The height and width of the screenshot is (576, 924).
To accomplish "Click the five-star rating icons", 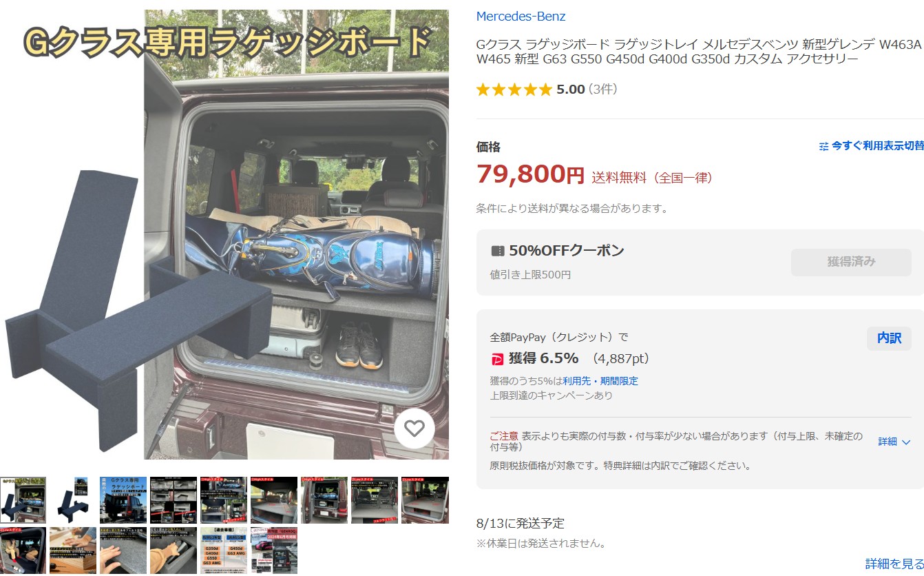I will pyautogui.click(x=514, y=90).
